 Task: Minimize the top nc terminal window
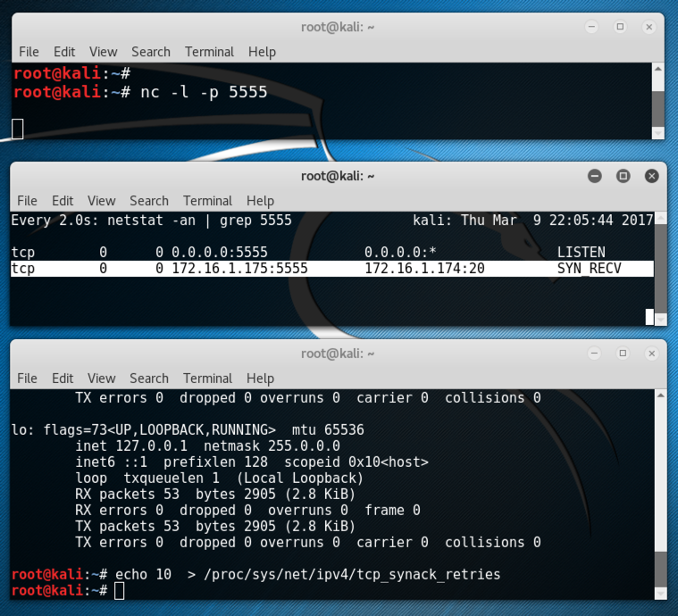[591, 27]
